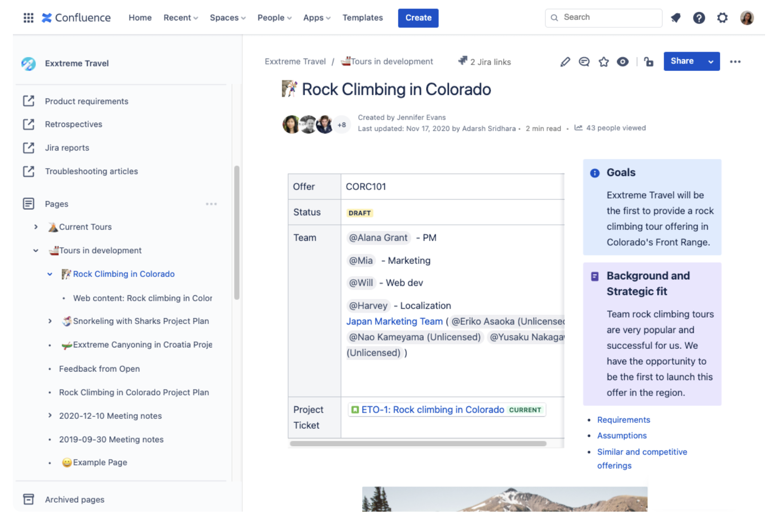Image resolution: width=777 pixels, height=532 pixels.
Task: Click the +8 contributors badge
Action: 341,125
